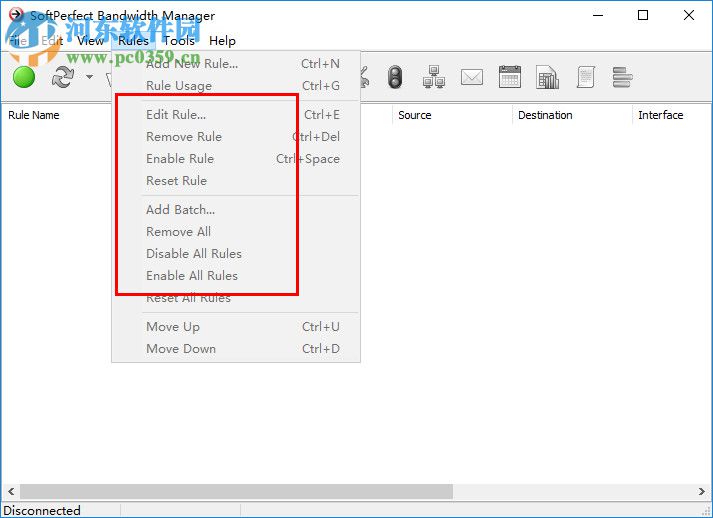Viewport: 713px width, 518px height.
Task: Open the Help menu
Action: pyautogui.click(x=222, y=40)
